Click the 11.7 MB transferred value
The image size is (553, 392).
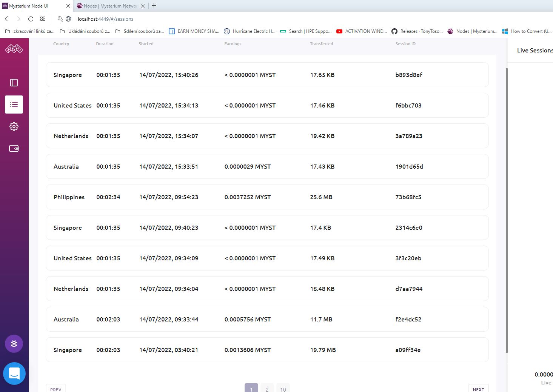coord(321,319)
